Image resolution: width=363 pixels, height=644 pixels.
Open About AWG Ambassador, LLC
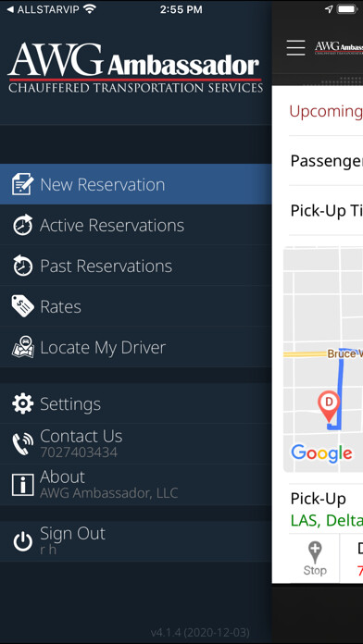136,485
